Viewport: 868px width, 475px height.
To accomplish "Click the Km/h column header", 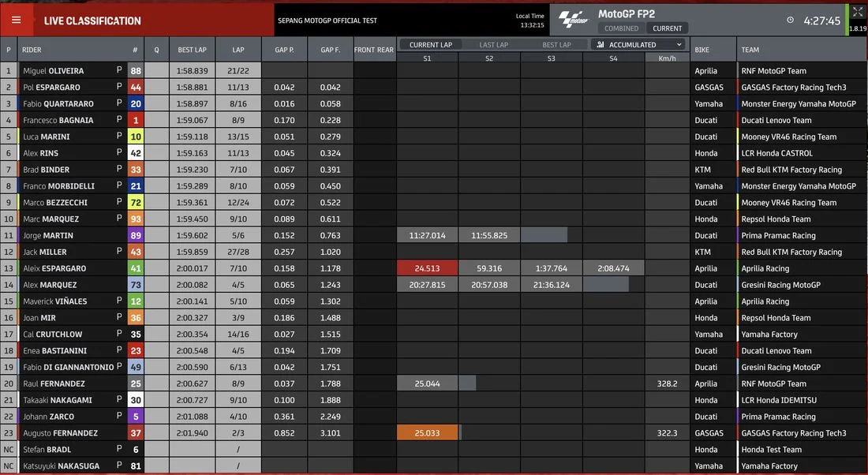I will pyautogui.click(x=667, y=58).
